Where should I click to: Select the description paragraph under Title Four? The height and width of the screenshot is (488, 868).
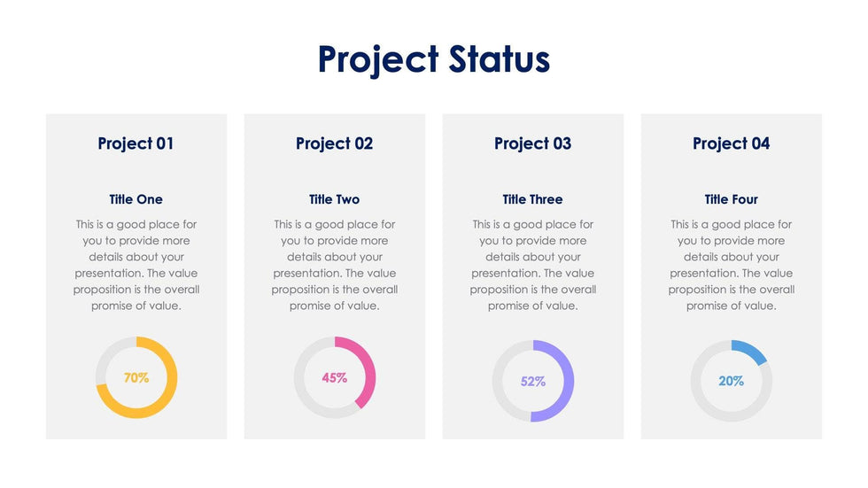[731, 265]
